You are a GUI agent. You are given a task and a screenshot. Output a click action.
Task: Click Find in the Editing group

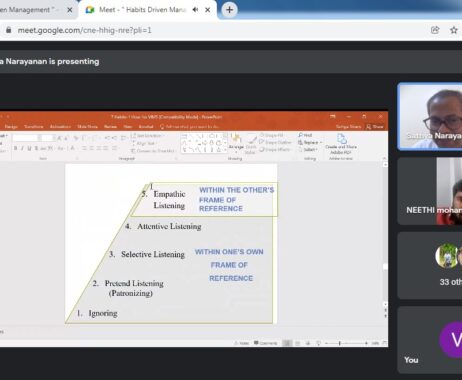[305, 135]
